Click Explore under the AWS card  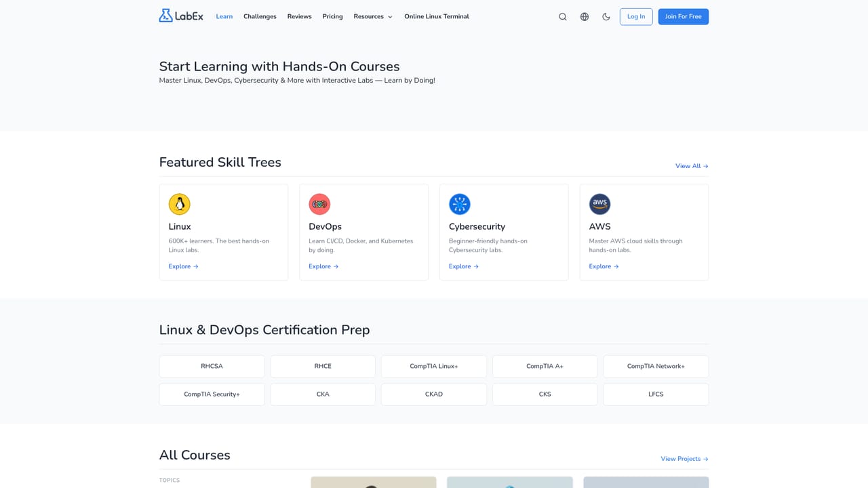click(x=604, y=266)
